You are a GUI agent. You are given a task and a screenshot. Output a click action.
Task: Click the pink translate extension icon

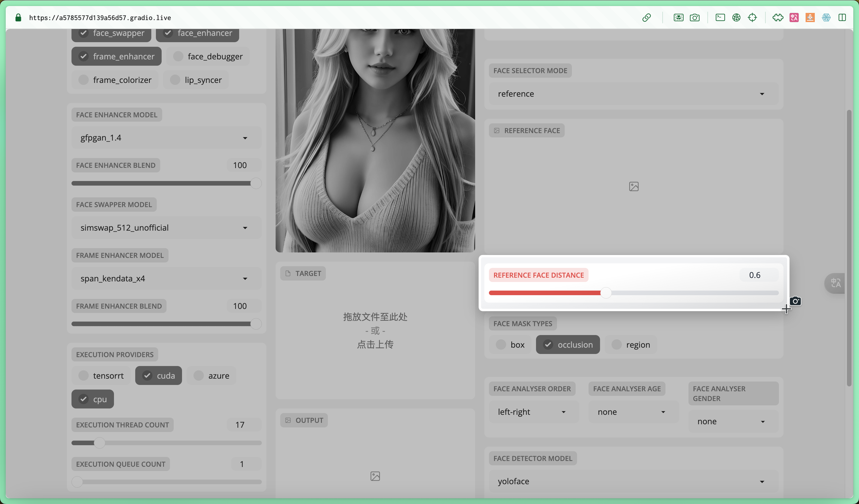tap(794, 18)
